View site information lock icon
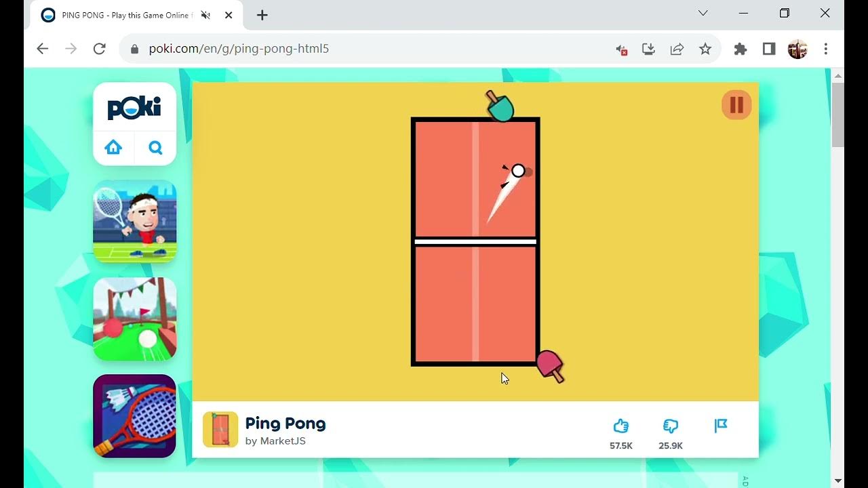This screenshot has width=868, height=488. pos(134,49)
